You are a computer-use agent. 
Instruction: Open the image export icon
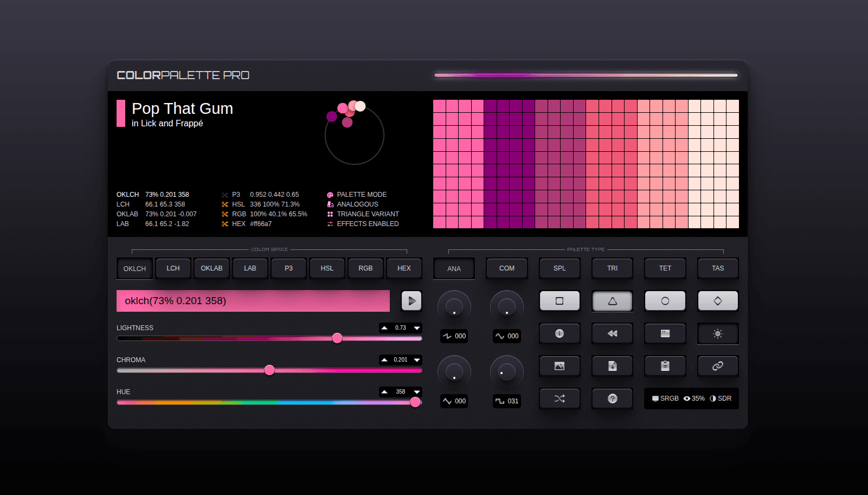point(560,366)
